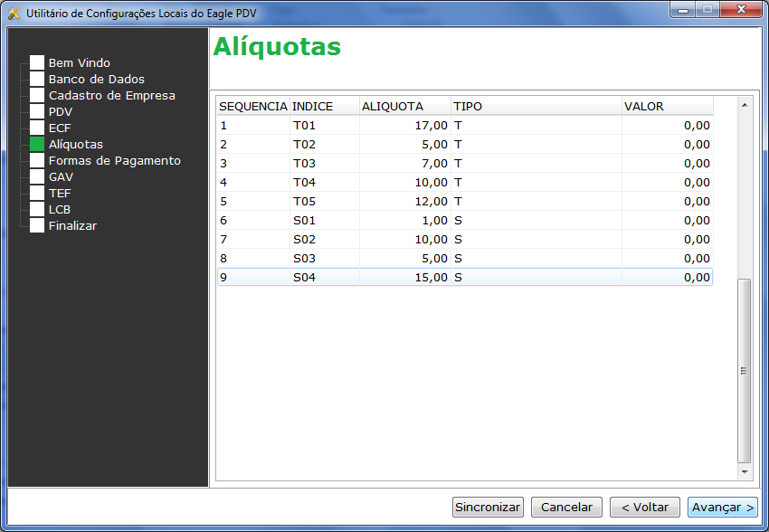Select the T03 index cell

(x=325, y=163)
